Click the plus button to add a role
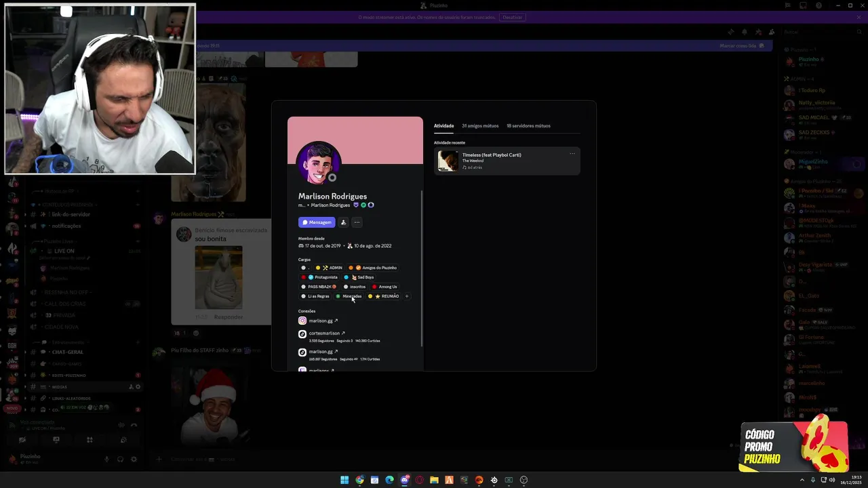 pos(407,296)
